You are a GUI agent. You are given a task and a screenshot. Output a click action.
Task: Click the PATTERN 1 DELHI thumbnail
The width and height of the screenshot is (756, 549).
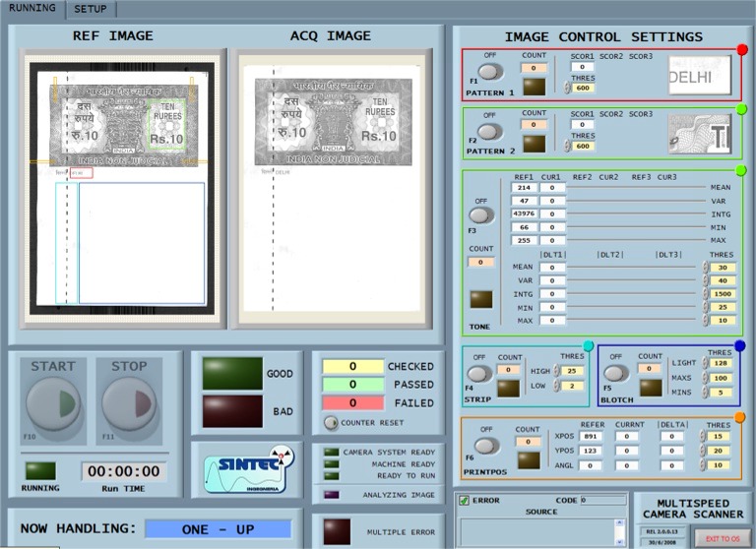(x=700, y=75)
